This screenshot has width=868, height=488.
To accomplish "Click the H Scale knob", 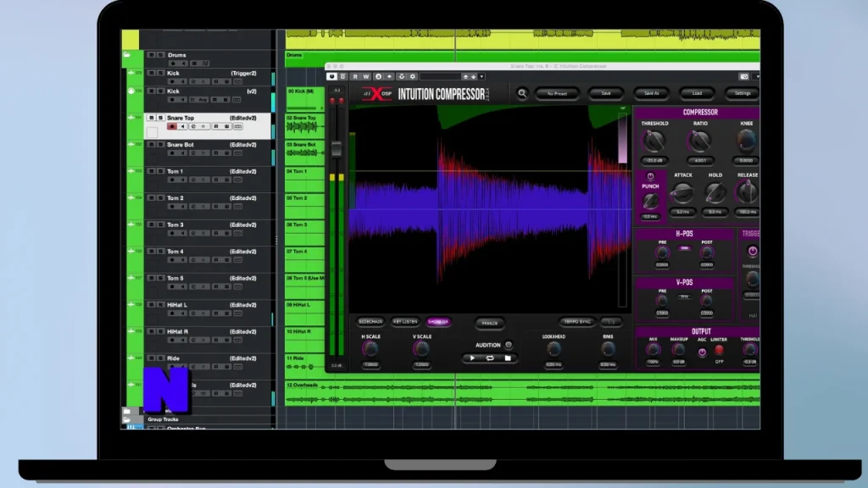I will click(x=370, y=349).
